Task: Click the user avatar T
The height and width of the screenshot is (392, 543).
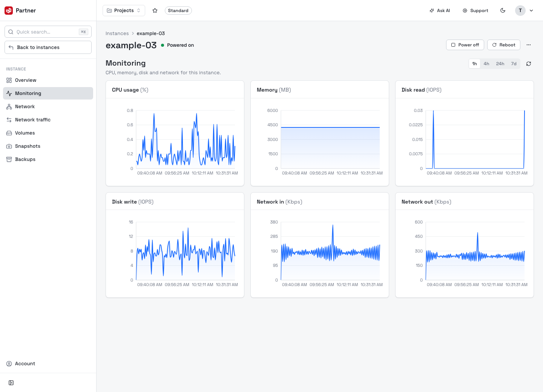Action: click(x=520, y=11)
